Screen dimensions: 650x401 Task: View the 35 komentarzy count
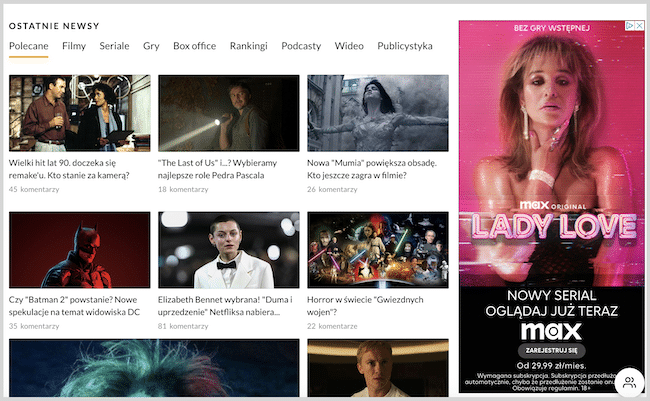click(34, 326)
